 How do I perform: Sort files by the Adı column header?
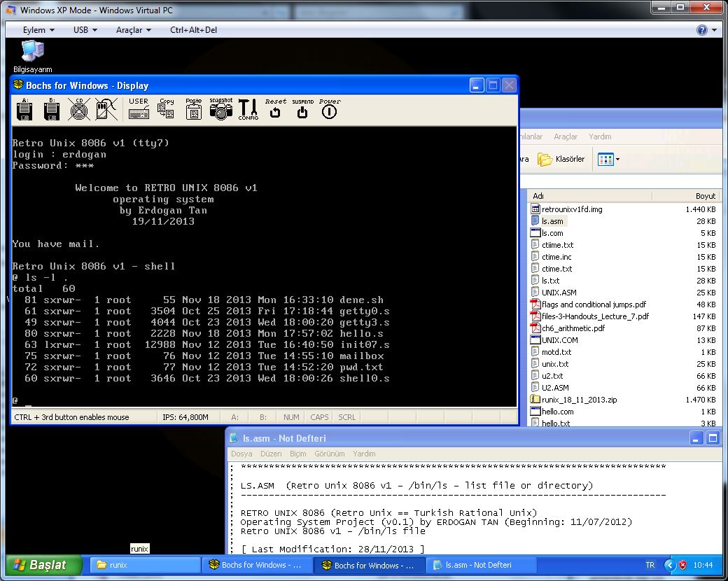pos(589,196)
